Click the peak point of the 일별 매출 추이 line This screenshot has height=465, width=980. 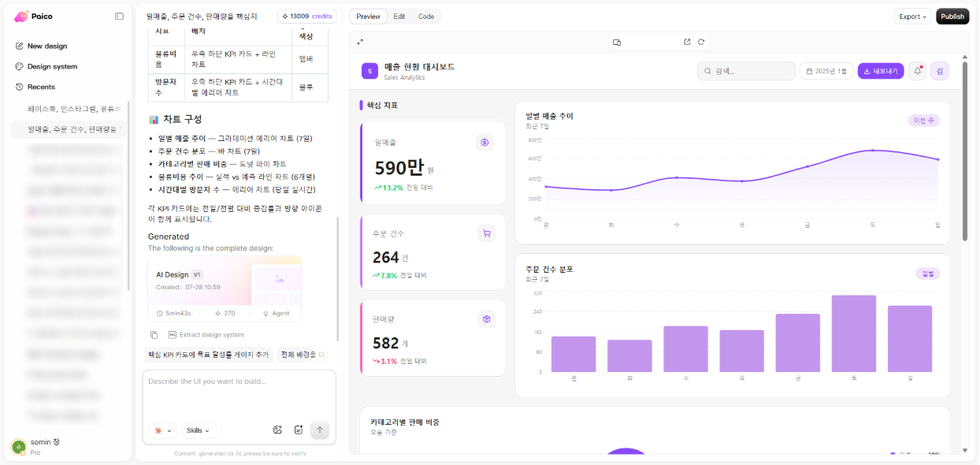coord(873,150)
